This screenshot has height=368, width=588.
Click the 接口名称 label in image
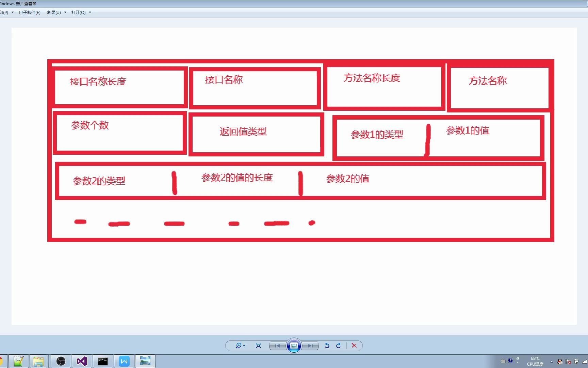coord(224,80)
